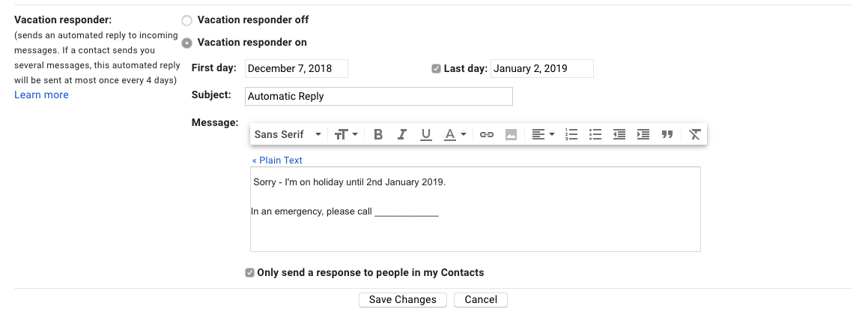Apply quote formatting to text
Image resolution: width=868 pixels, height=318 pixels.
667,134
